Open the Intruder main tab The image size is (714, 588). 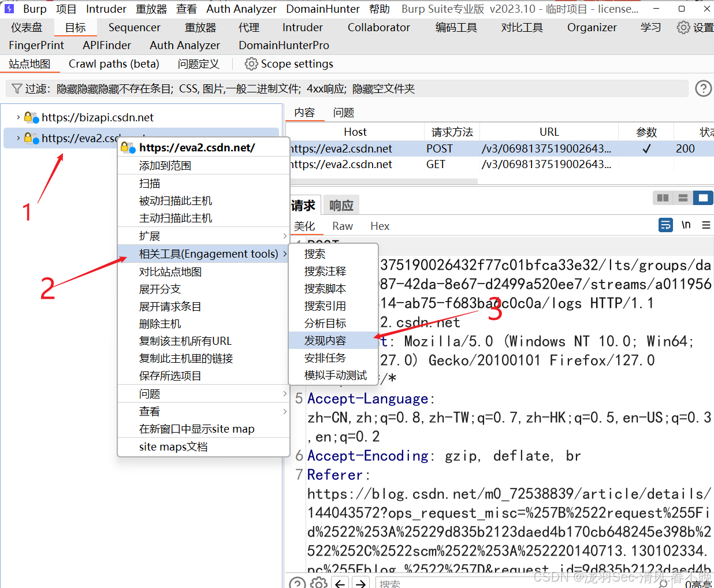302,27
